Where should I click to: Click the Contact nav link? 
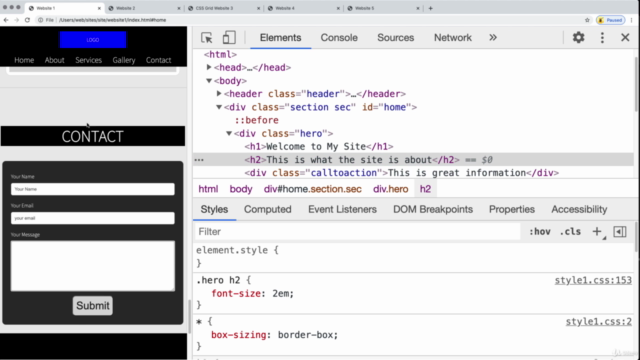tap(158, 60)
